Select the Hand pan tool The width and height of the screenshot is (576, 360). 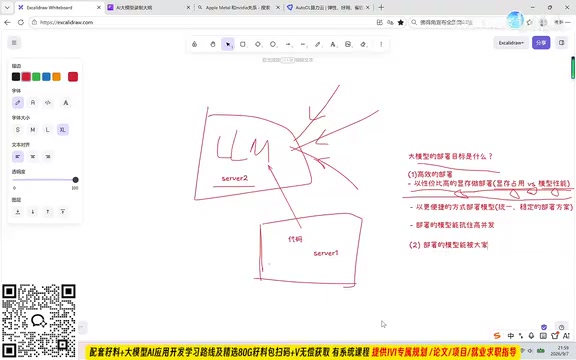(213, 44)
